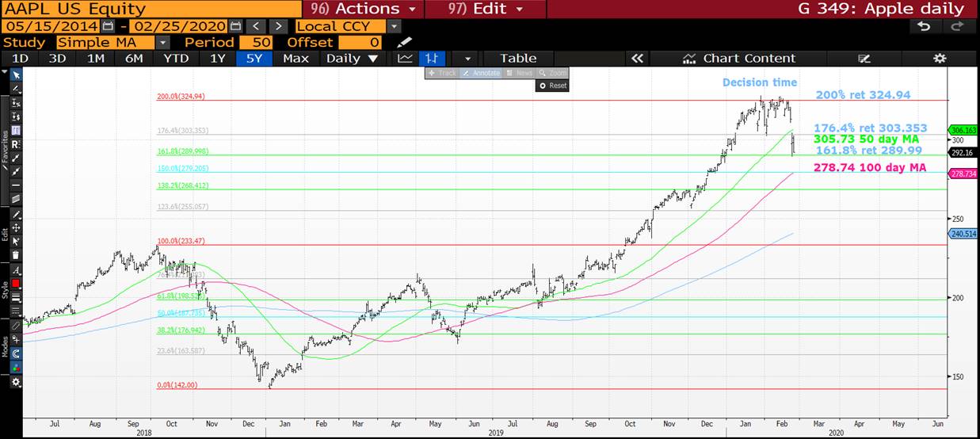The height and width of the screenshot is (439, 980).
Task: Go to the next date range with the '>' arrow
Action: (277, 26)
